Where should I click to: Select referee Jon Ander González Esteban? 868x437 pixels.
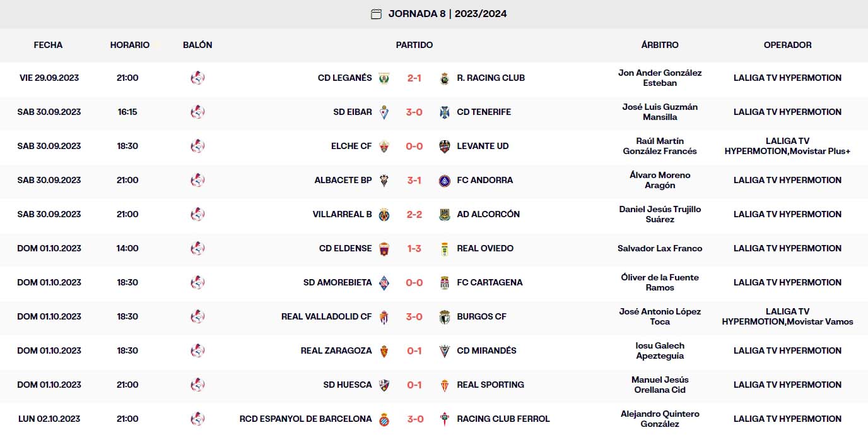point(660,78)
